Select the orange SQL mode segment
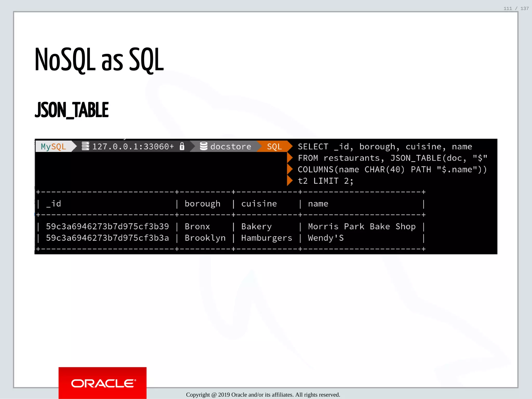The image size is (532, 399). tap(274, 147)
